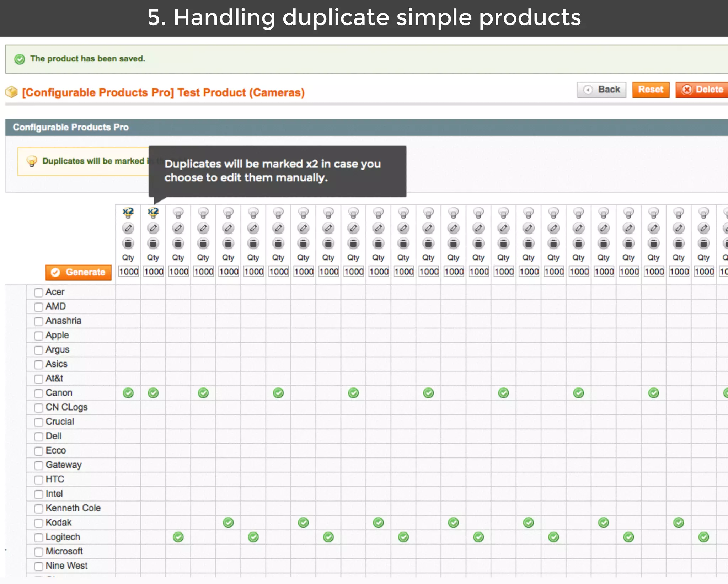Click the gray lightbulb icon heading the fourth column
Screen dimensions: 728x584
point(203,213)
